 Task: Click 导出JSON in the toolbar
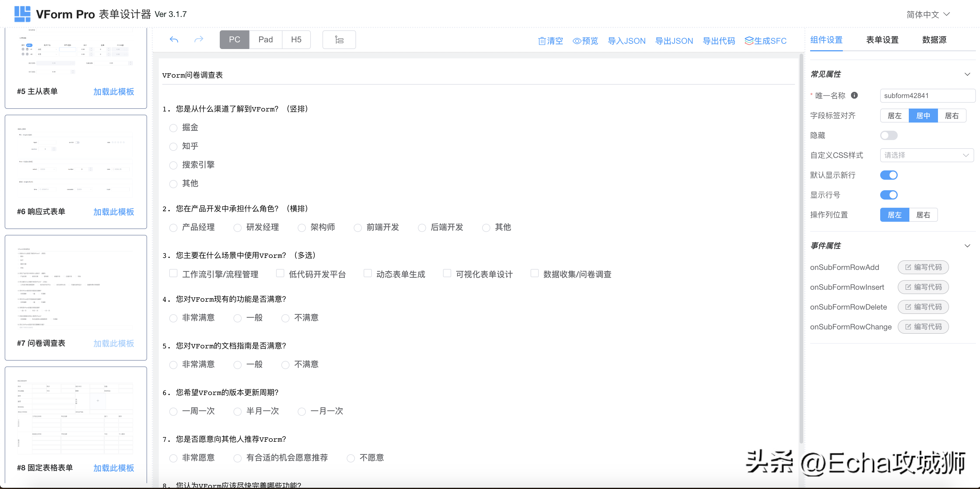pyautogui.click(x=674, y=41)
